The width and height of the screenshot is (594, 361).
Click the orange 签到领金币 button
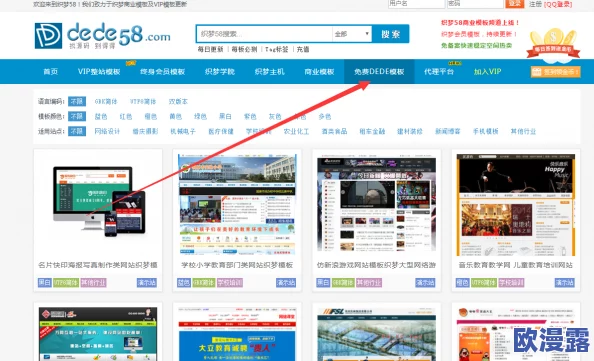(x=555, y=72)
